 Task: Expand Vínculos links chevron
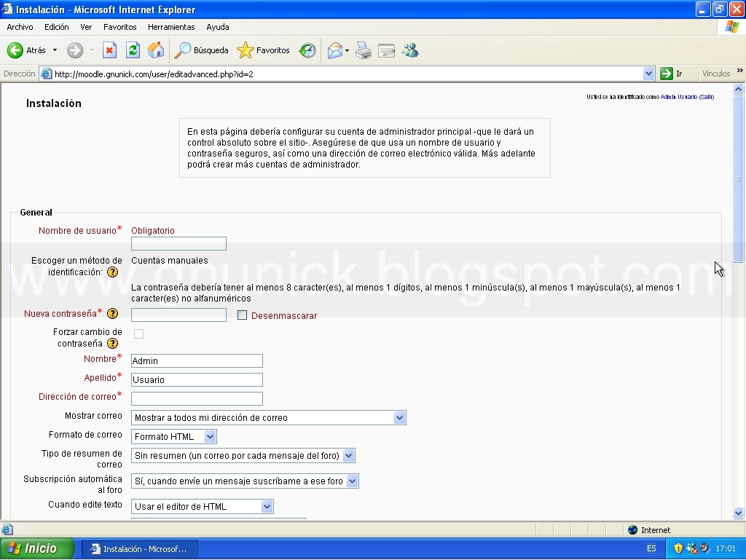[740, 71]
